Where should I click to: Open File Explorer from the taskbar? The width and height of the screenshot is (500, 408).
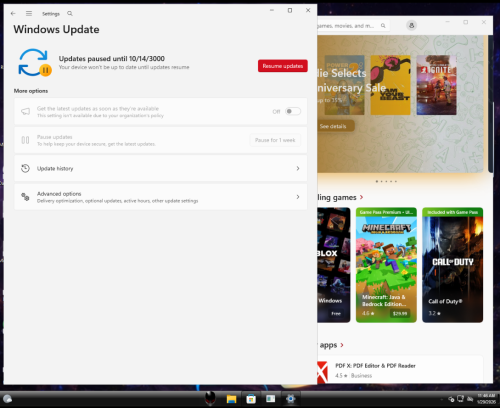pyautogui.click(x=231, y=399)
